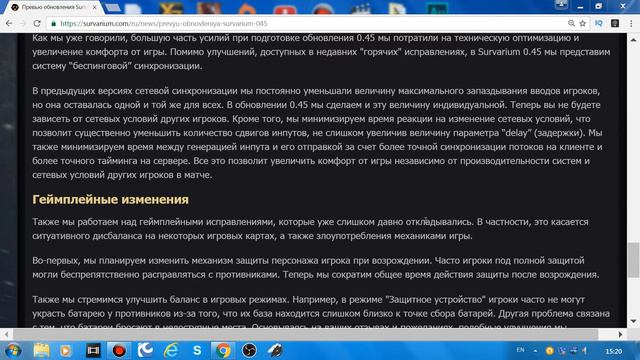Close the Превью обновления tab
This screenshot has width=640, height=360.
[x=94, y=7]
